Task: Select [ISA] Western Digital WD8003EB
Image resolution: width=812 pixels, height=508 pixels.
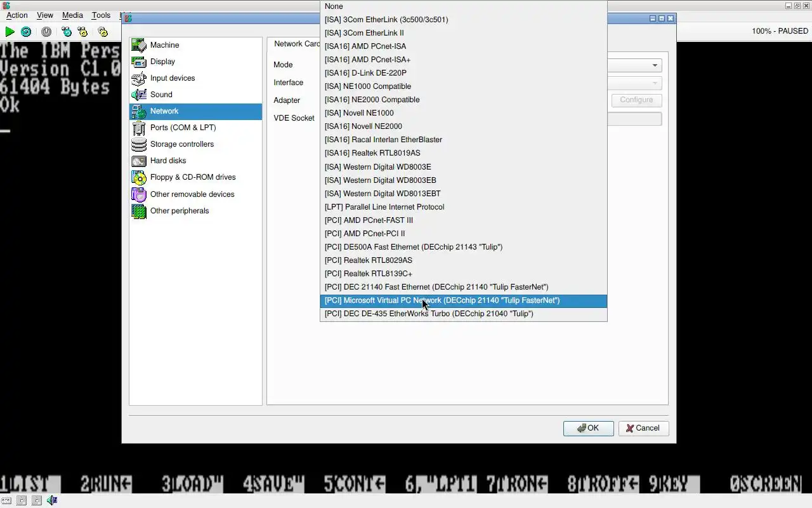Action: [x=463, y=180]
